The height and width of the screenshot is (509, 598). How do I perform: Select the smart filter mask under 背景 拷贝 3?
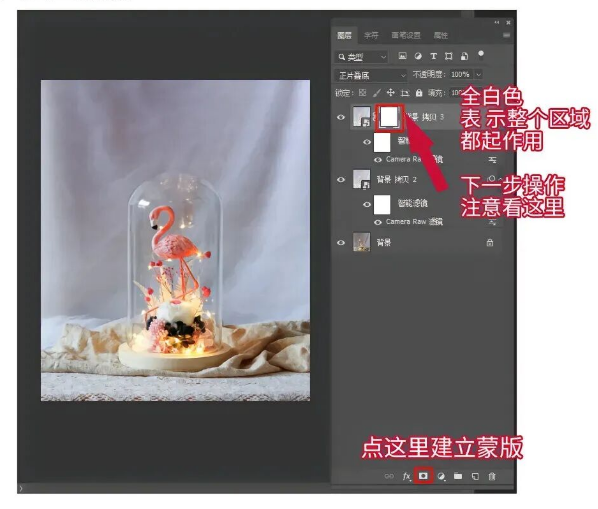coord(382,142)
